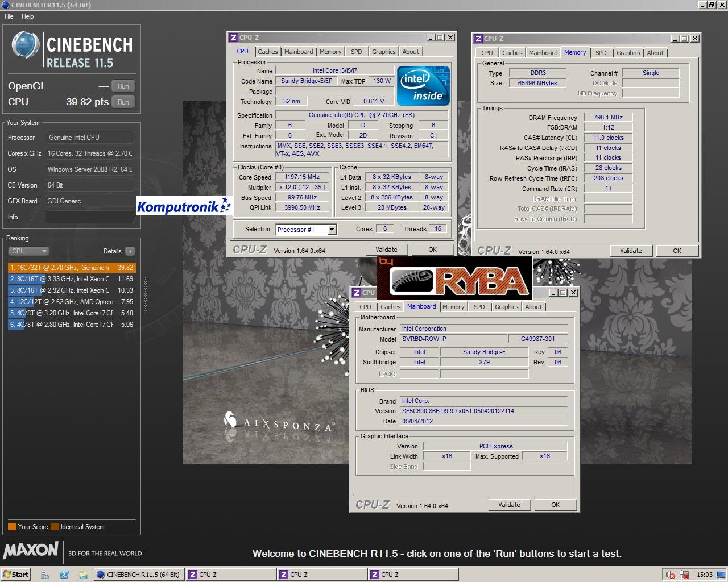
Task: Open About tab in Mainboard CPU-Z window
Action: click(533, 307)
